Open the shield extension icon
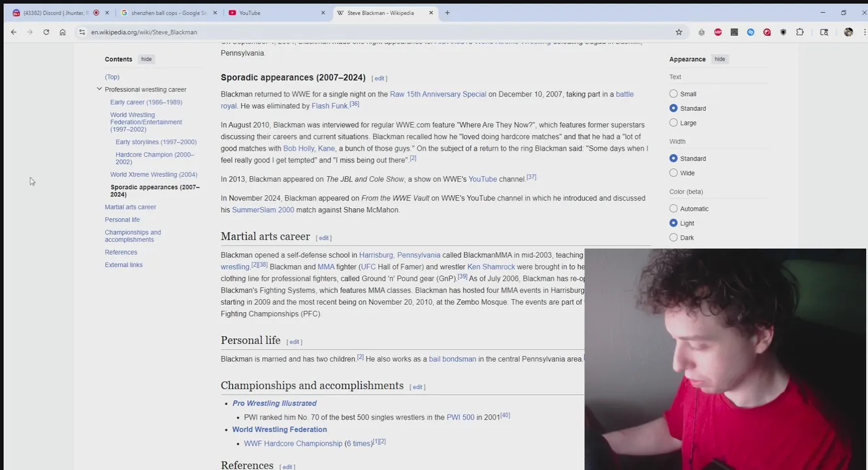 [783, 32]
